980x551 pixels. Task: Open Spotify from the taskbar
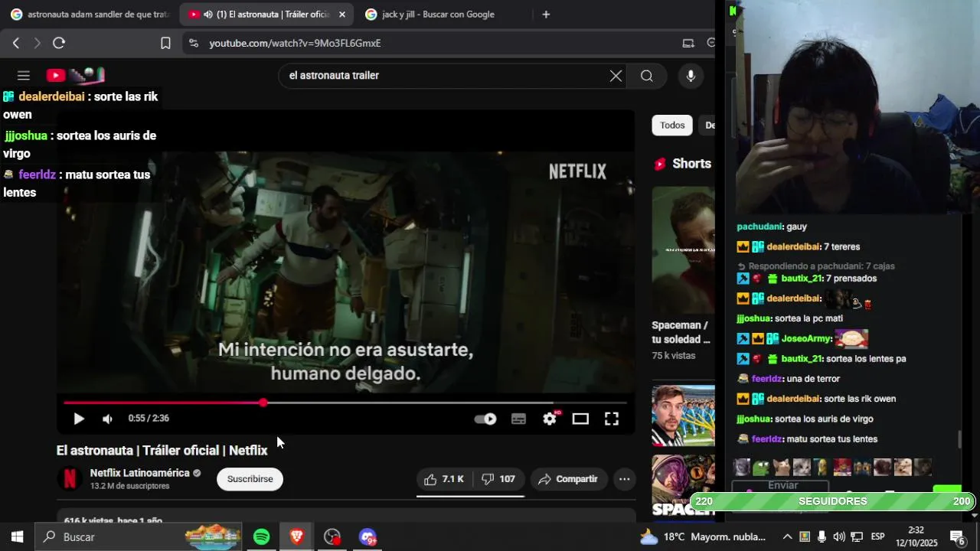(262, 537)
